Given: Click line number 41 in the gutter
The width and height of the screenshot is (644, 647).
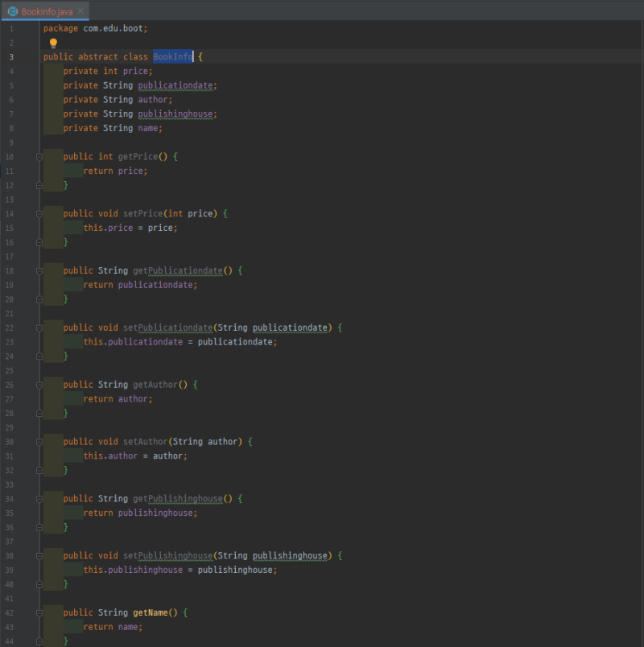Looking at the screenshot, I should [10, 598].
